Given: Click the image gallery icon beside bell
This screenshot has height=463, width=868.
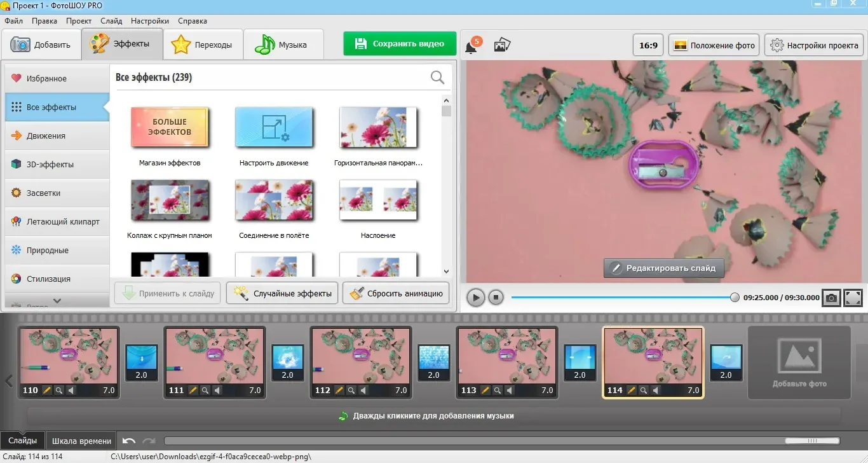Looking at the screenshot, I should pyautogui.click(x=502, y=45).
